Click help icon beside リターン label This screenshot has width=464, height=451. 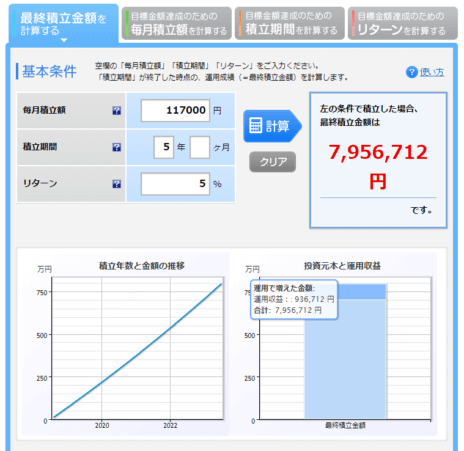coord(116,184)
